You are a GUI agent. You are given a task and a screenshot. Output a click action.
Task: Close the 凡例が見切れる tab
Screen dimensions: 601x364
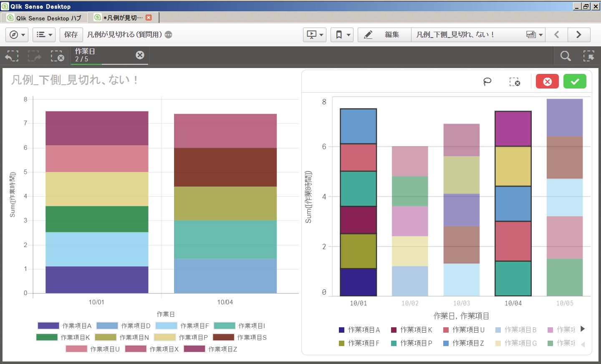coord(149,18)
